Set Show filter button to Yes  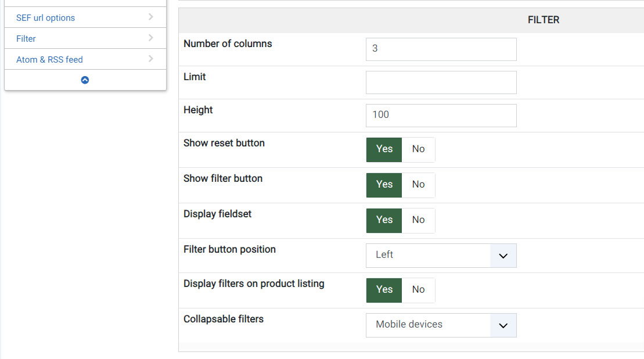pos(384,185)
